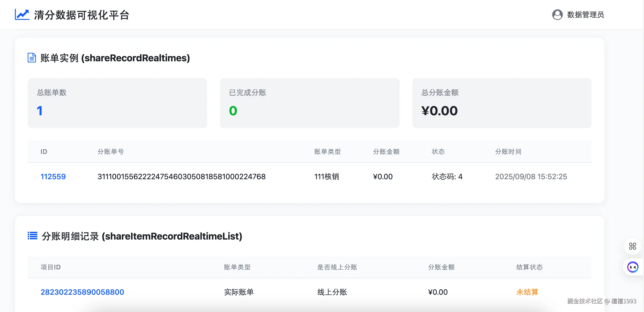This screenshot has height=312, width=644.
Task: Click the 未结算 status label
Action: pyautogui.click(x=527, y=292)
